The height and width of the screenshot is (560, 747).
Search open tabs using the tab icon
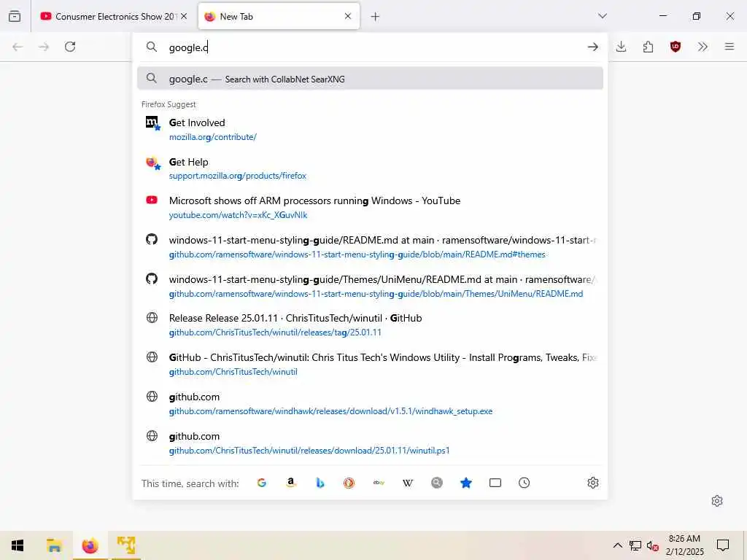pyautogui.click(x=495, y=483)
